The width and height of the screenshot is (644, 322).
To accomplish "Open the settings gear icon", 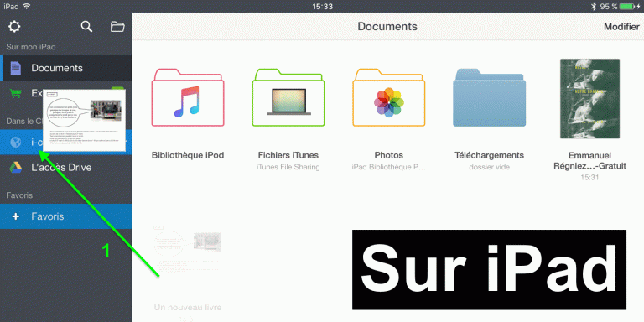I will tap(14, 27).
